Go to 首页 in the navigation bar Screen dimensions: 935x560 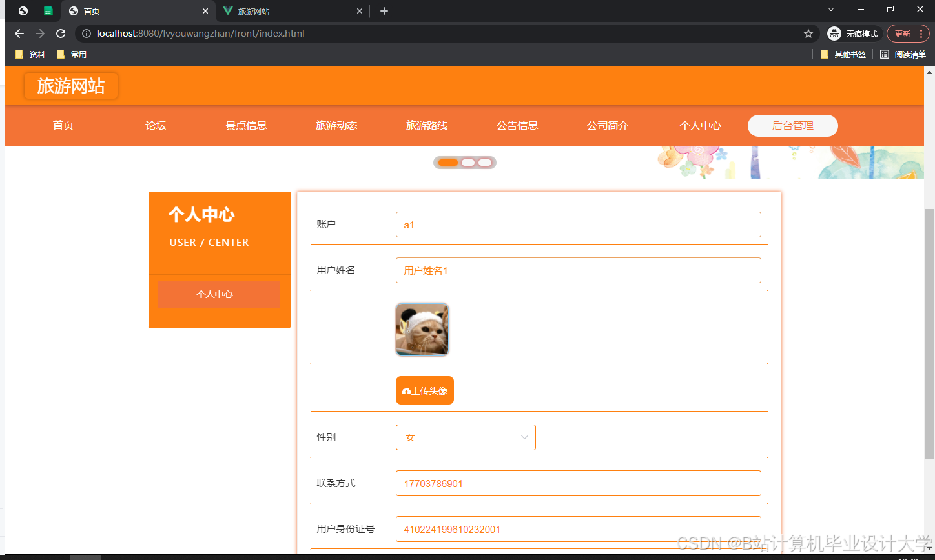coord(63,126)
